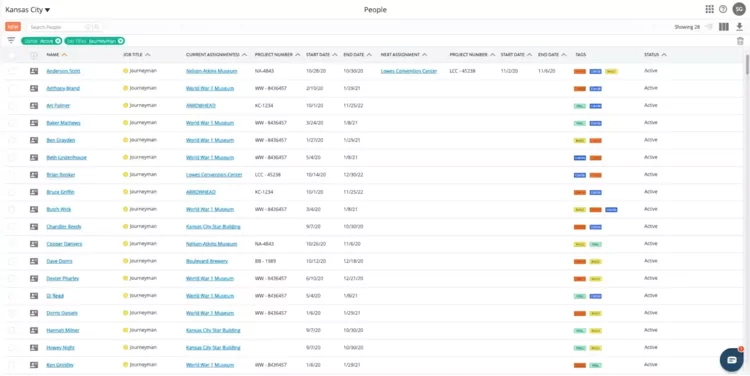This screenshot has width=750, height=376.
Task: Remove the Job Titles Journeyman filter chip
Action: tap(121, 41)
